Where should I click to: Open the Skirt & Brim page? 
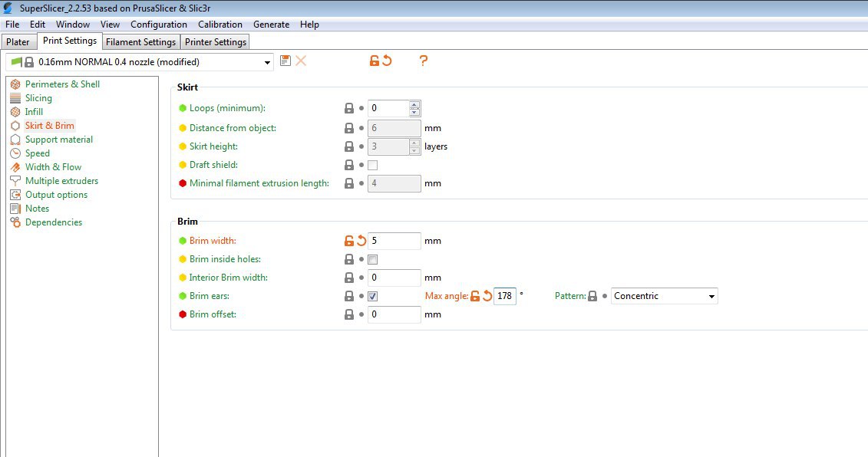click(x=49, y=126)
